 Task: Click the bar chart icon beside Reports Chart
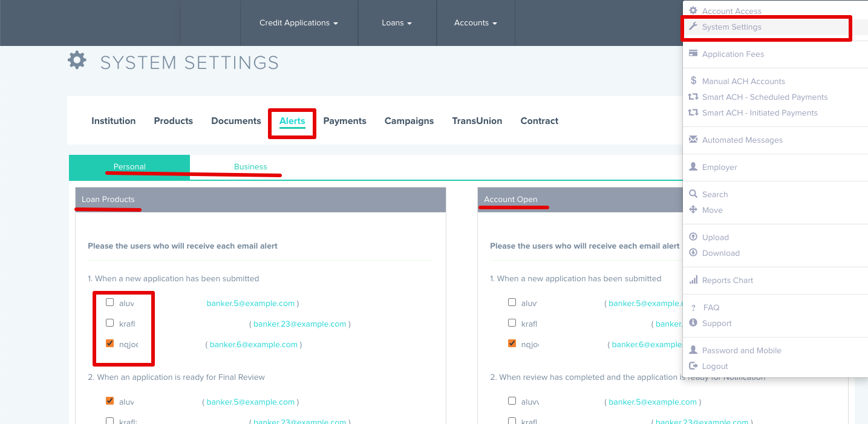693,279
